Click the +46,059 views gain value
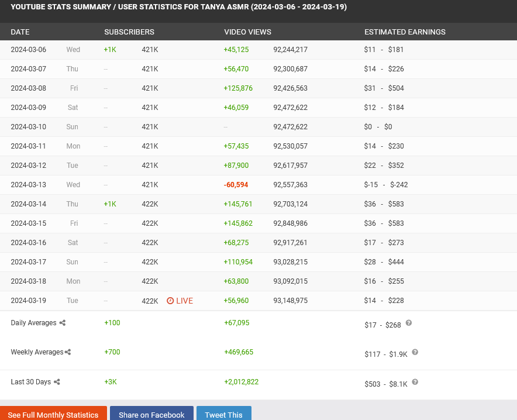This screenshot has height=420, width=517. click(236, 108)
